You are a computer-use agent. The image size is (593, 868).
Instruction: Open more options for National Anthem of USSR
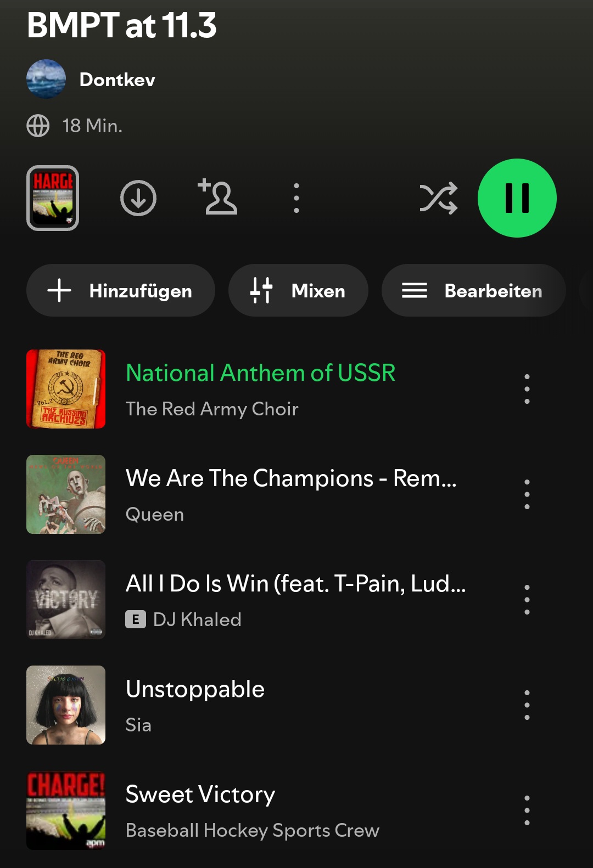pos(527,389)
